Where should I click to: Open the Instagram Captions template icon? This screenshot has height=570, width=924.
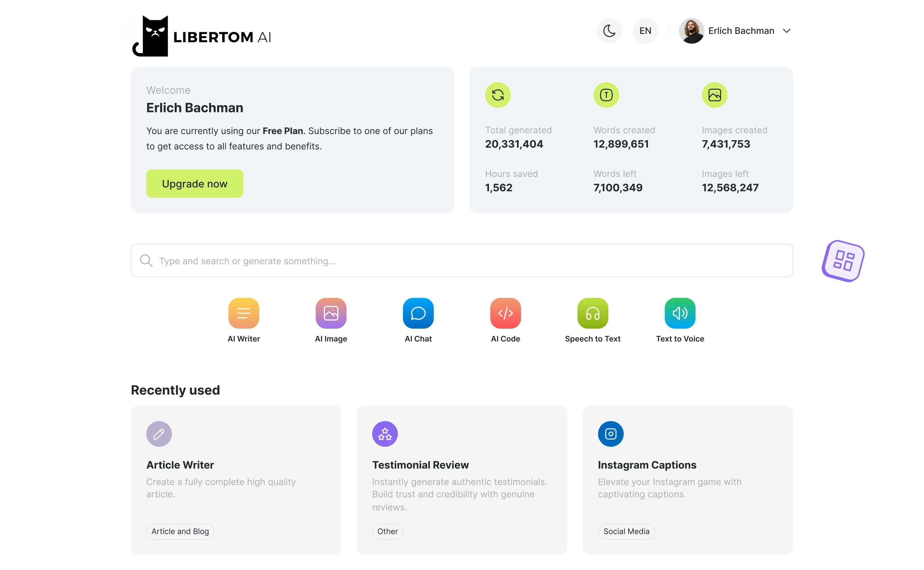(x=610, y=434)
